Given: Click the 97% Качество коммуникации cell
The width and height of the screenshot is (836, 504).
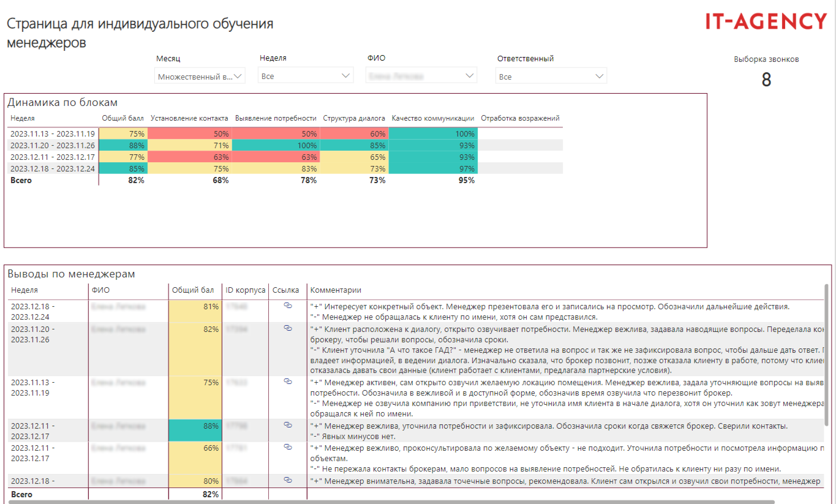Looking at the screenshot, I should [433, 169].
